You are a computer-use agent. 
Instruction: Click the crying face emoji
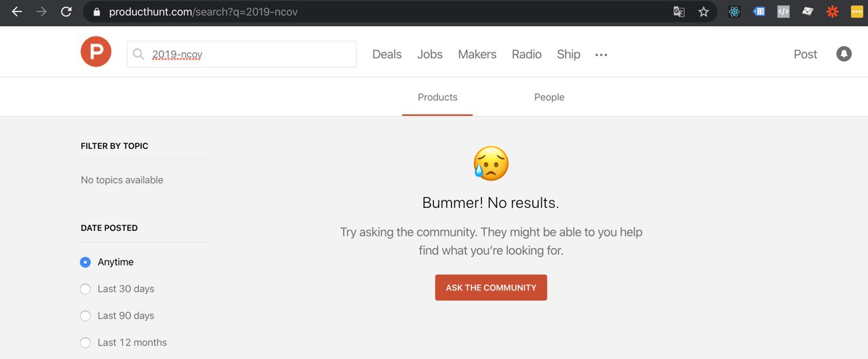[491, 163]
